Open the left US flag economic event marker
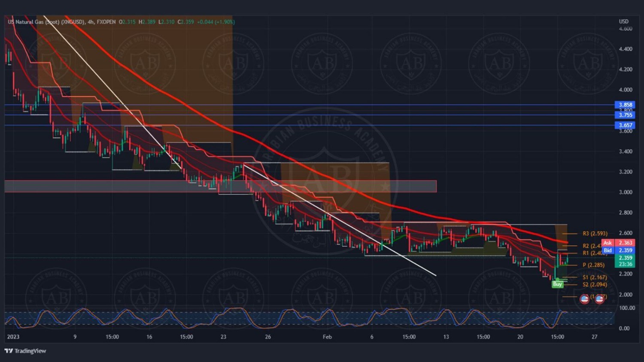This screenshot has height=362, width=644. (x=584, y=299)
